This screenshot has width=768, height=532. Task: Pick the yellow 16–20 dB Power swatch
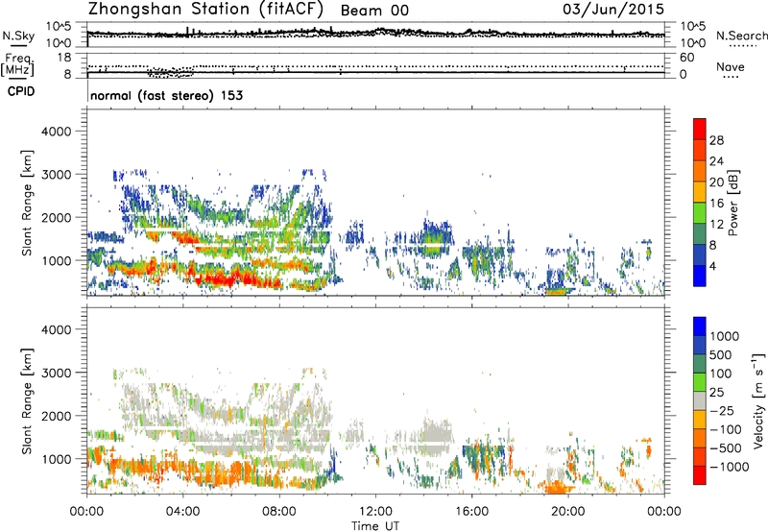point(700,191)
